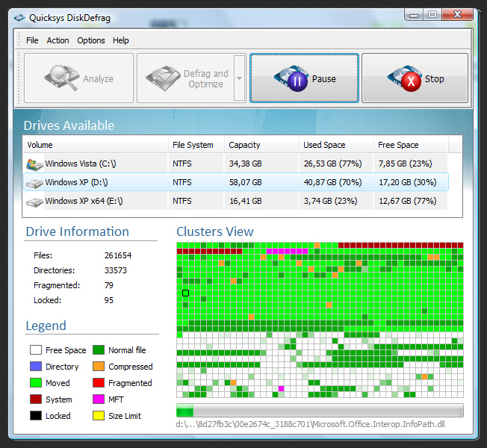Image resolution: width=487 pixels, height=448 pixels.
Task: Select the Windows Vista (C:\) drive icon
Action: 34,164
